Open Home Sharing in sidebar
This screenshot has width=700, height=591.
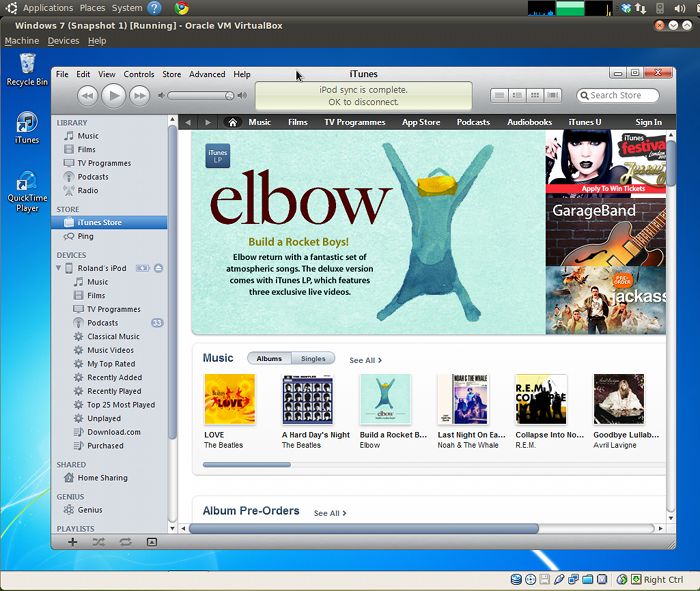(x=103, y=478)
